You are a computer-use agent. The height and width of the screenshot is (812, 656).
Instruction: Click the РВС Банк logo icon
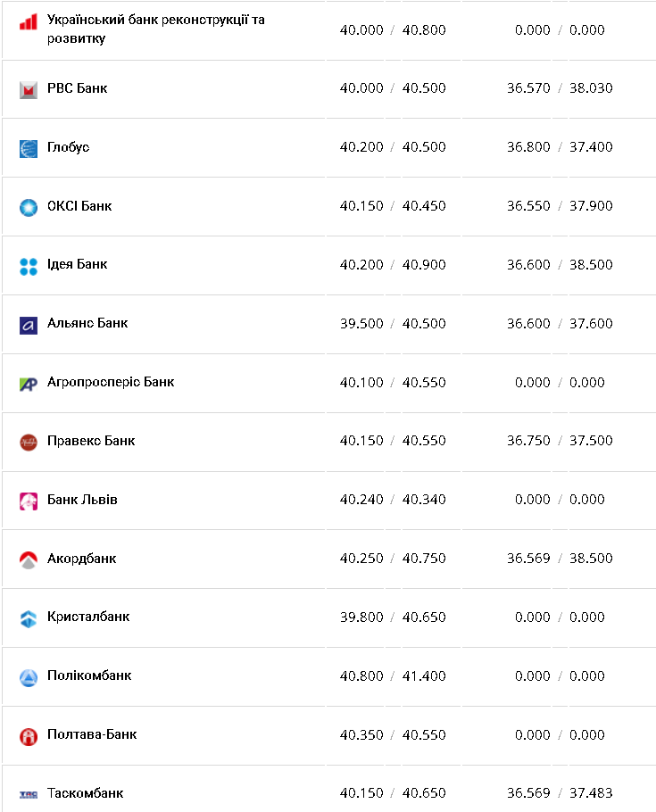point(29,89)
